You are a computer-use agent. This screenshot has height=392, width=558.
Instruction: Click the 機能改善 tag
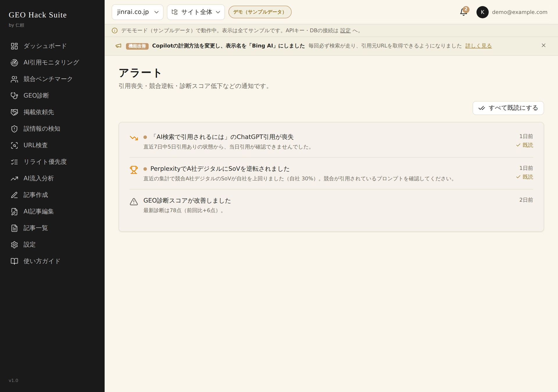137,46
